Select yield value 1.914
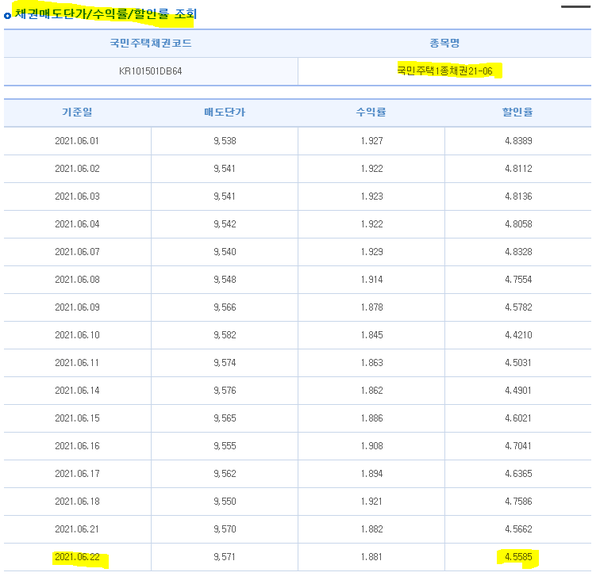Screen dimensions: 600x580 pyautogui.click(x=372, y=280)
